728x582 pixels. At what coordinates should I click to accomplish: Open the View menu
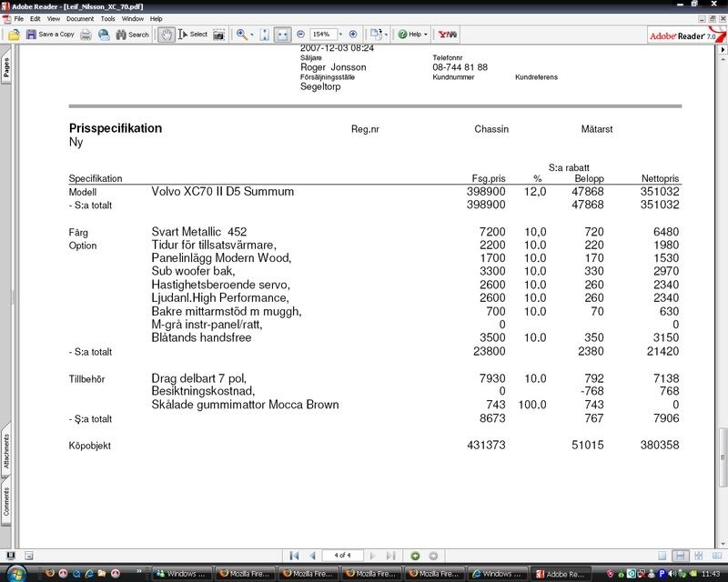click(54, 19)
